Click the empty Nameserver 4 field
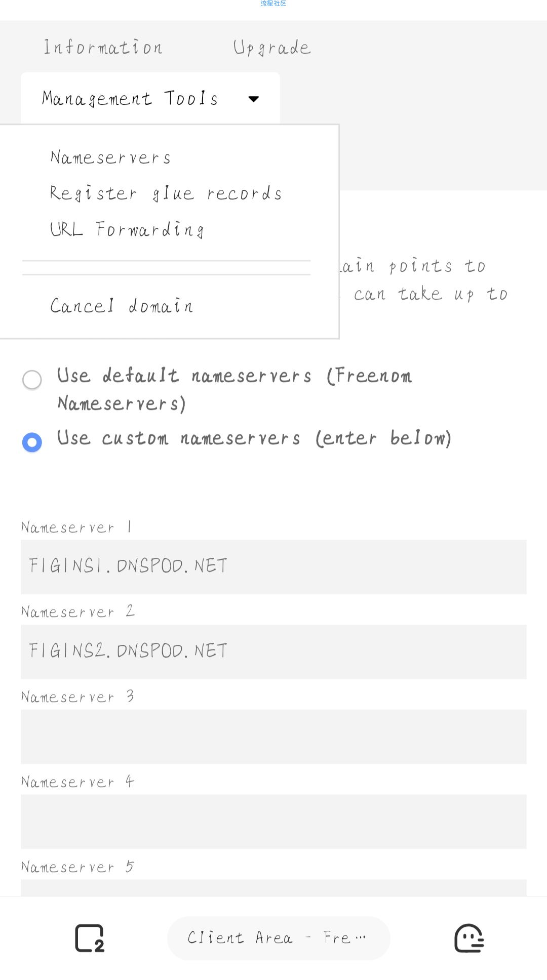547x980 pixels. tap(273, 822)
